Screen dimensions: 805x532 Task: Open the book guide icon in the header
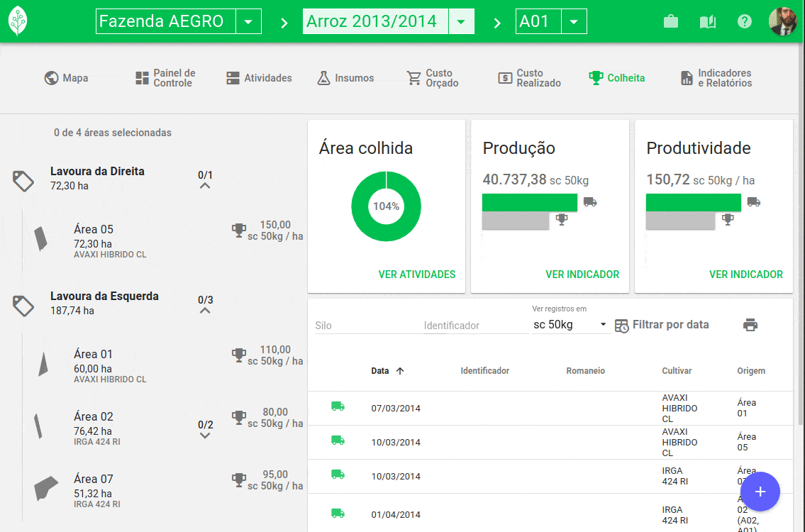point(707,21)
